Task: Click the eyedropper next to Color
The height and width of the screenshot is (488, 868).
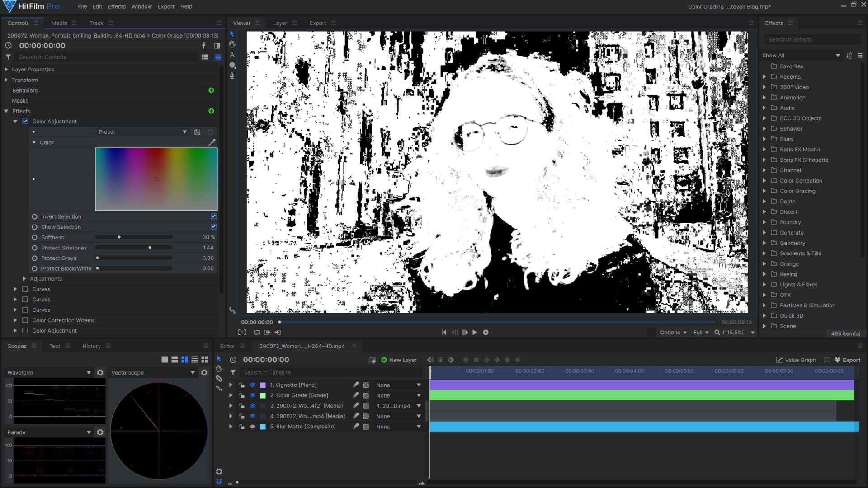Action: (x=212, y=142)
